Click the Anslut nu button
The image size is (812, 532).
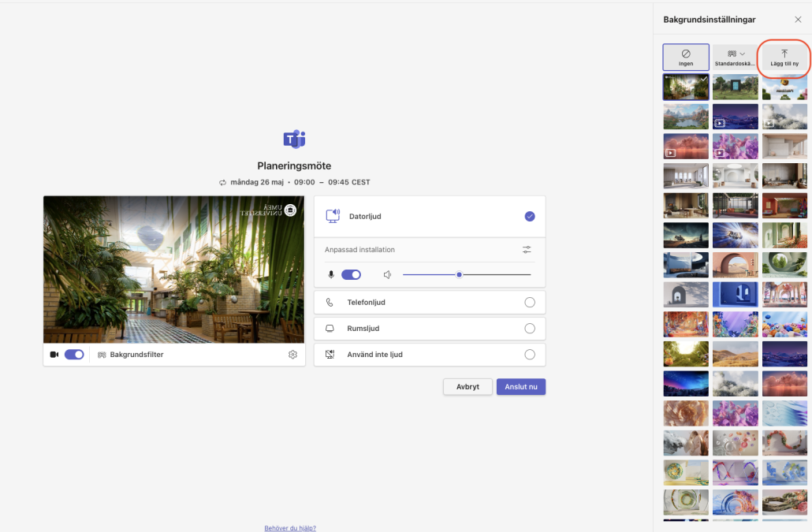coord(521,386)
